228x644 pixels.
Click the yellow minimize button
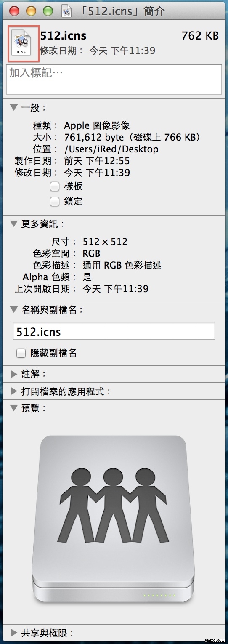tap(31, 11)
